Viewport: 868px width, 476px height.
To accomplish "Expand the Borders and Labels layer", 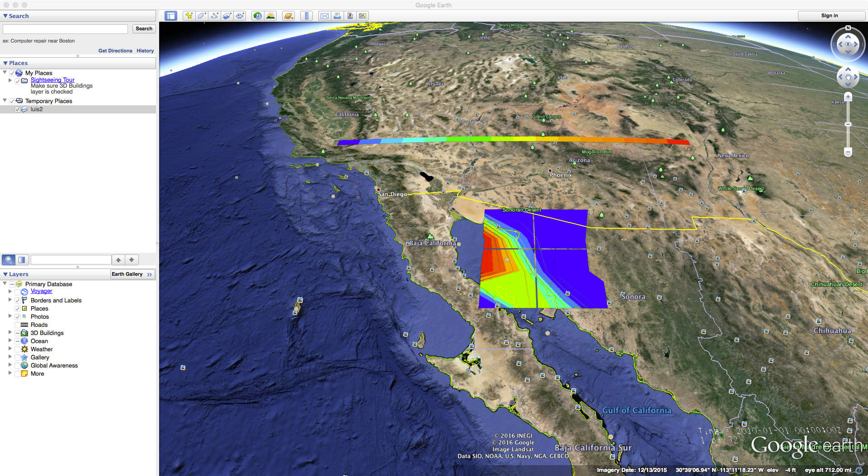I will 10,300.
